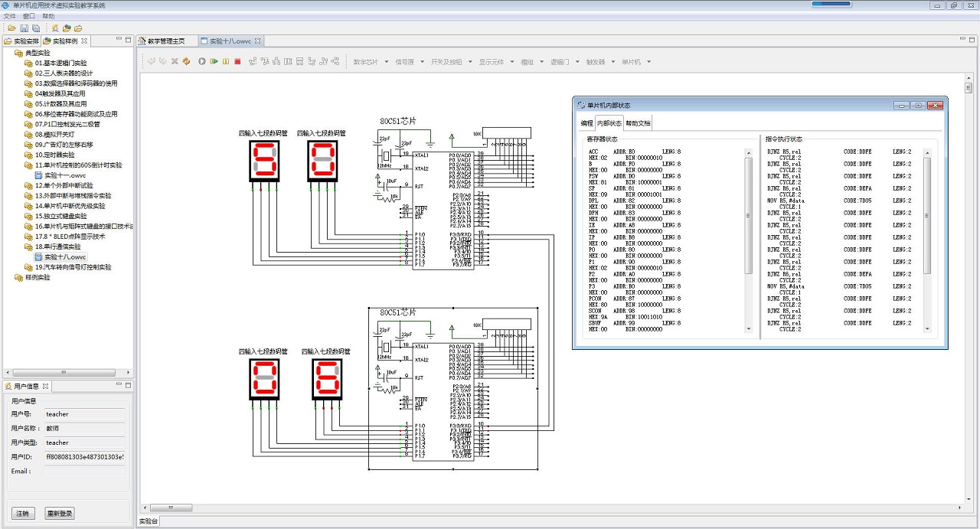Click the 重新登录 button
Image resolution: width=980 pixels, height=529 pixels.
click(x=60, y=513)
